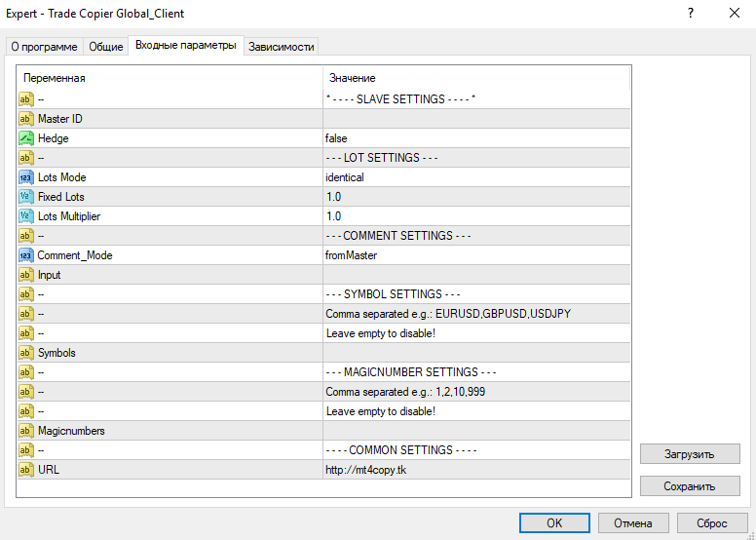This screenshot has height=540, width=756.
Task: Click the string icon in COMMENT SETTINGS row
Action: pyautogui.click(x=26, y=236)
